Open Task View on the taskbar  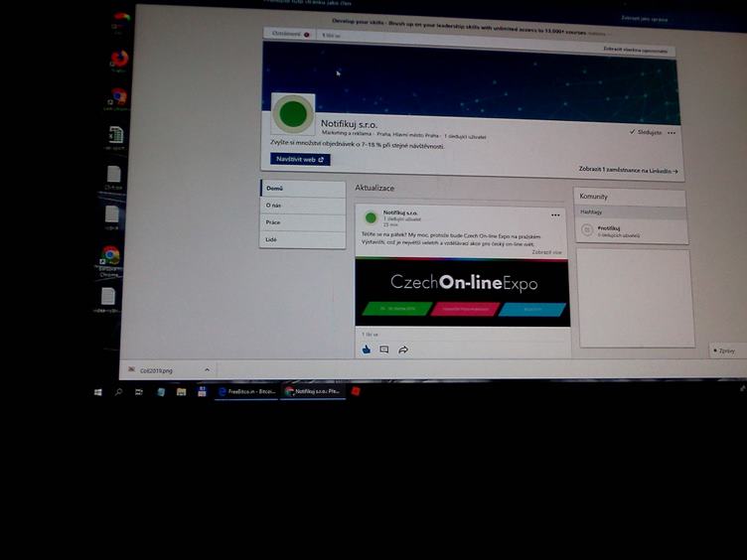point(139,392)
